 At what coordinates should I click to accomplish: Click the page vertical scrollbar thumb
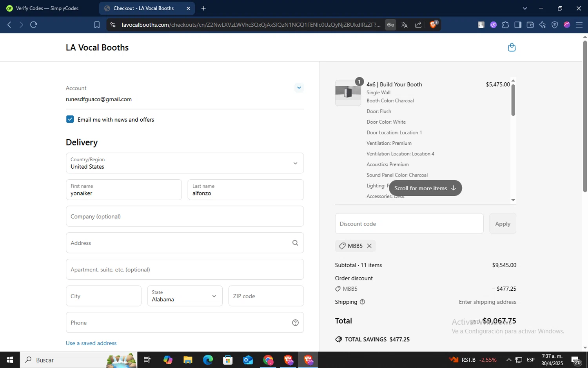[585, 116]
